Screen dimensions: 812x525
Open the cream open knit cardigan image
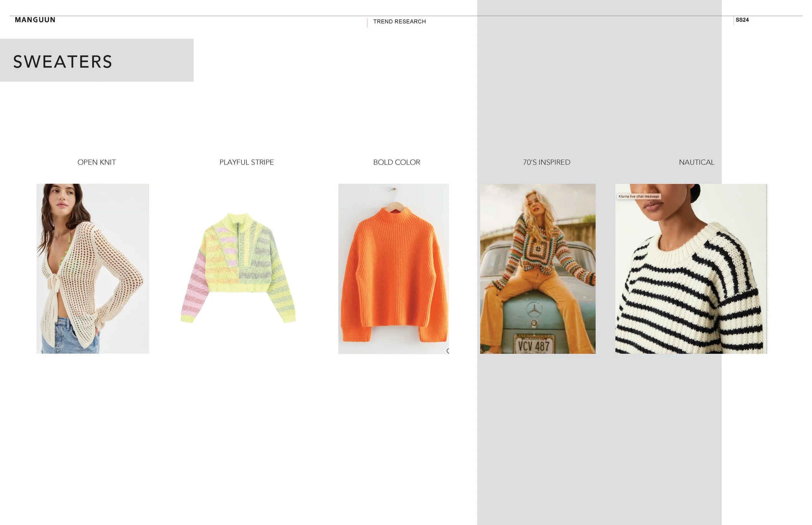(93, 269)
